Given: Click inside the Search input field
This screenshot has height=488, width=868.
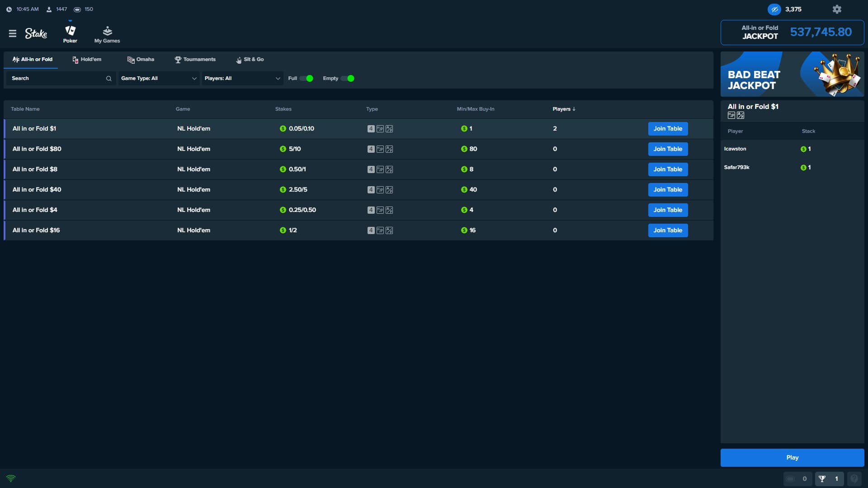Looking at the screenshot, I should coord(54,78).
